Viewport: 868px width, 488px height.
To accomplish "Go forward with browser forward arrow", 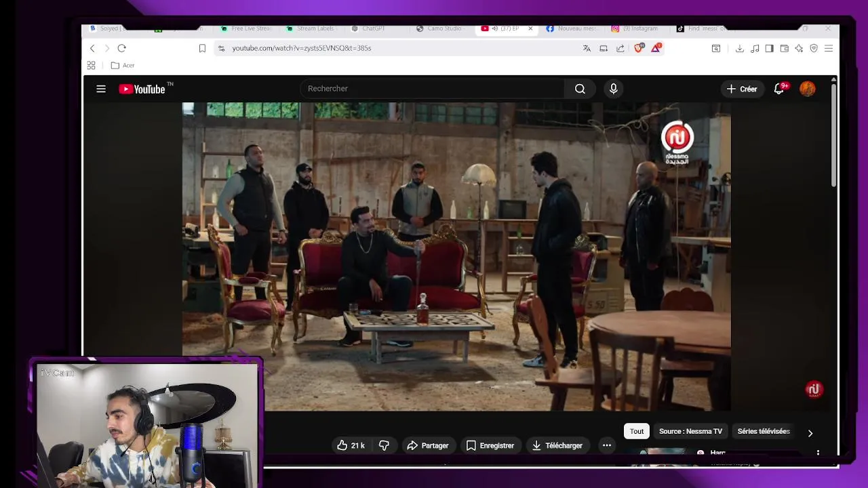I will (106, 48).
